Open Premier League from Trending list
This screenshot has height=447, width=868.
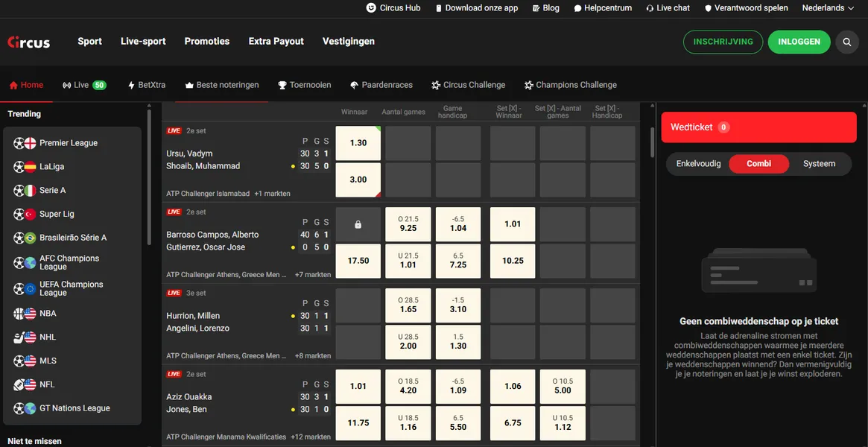pos(68,143)
